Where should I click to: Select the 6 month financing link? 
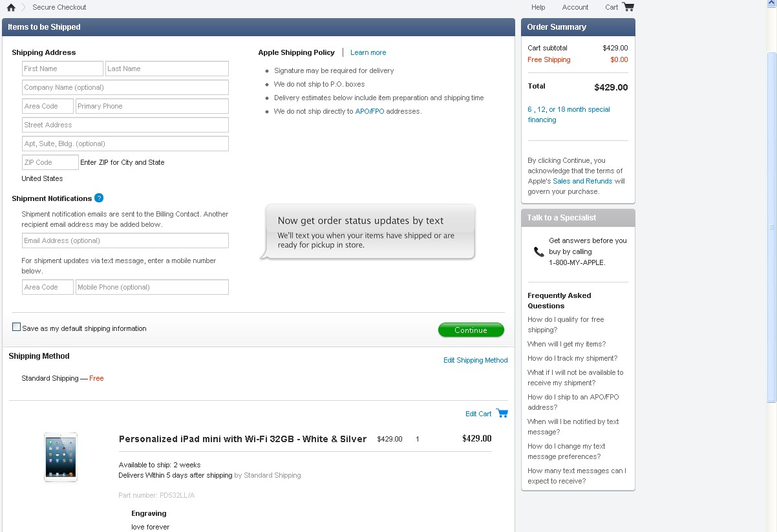530,109
